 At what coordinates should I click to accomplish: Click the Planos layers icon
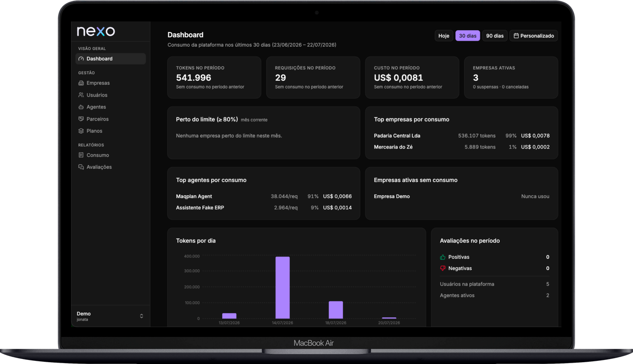point(81,131)
